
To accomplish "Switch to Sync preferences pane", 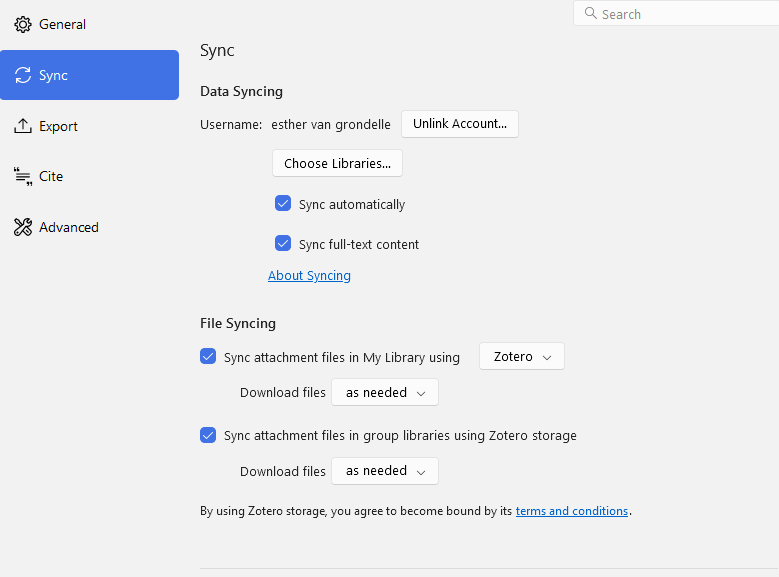I will [89, 75].
